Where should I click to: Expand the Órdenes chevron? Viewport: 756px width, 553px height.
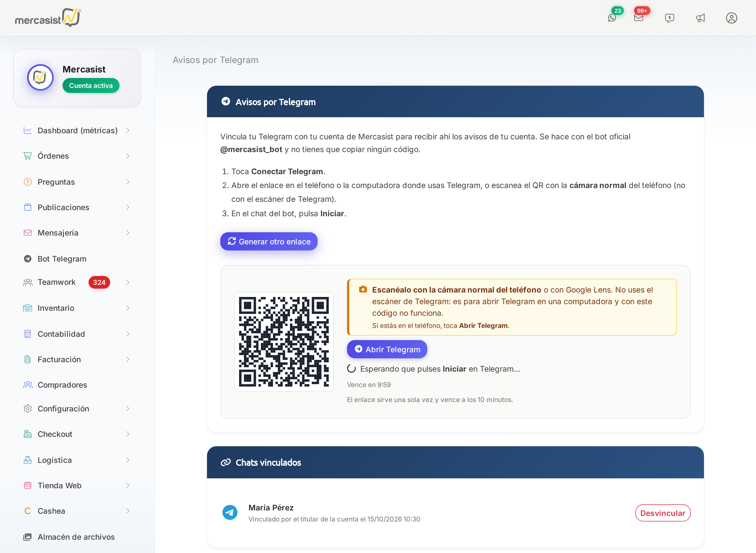[128, 156]
